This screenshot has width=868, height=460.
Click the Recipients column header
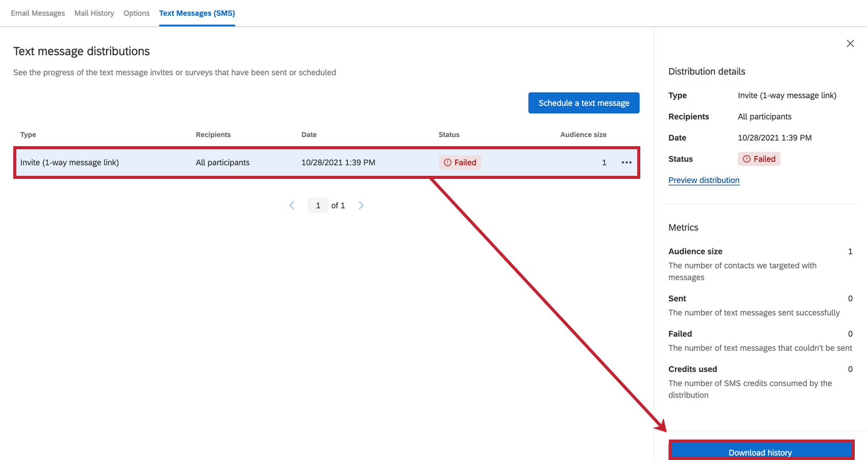click(213, 134)
